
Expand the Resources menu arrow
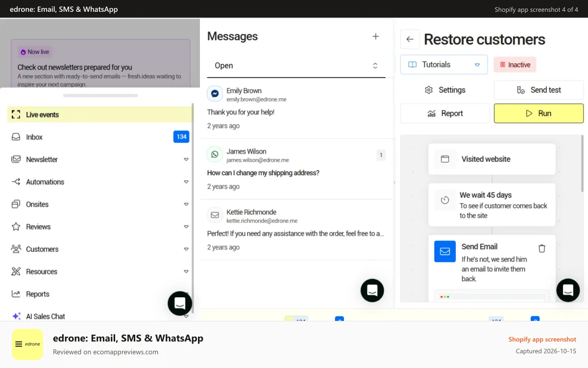tap(186, 271)
